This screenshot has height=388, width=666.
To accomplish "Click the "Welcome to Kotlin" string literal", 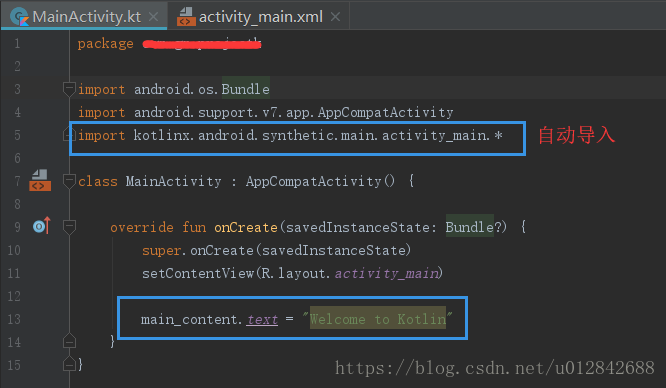I will [x=378, y=319].
